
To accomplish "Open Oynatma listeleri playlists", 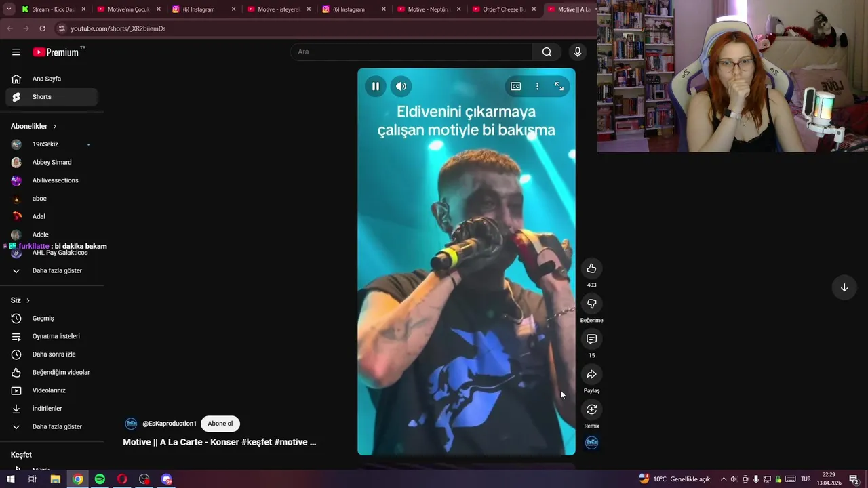I will coord(52,336).
